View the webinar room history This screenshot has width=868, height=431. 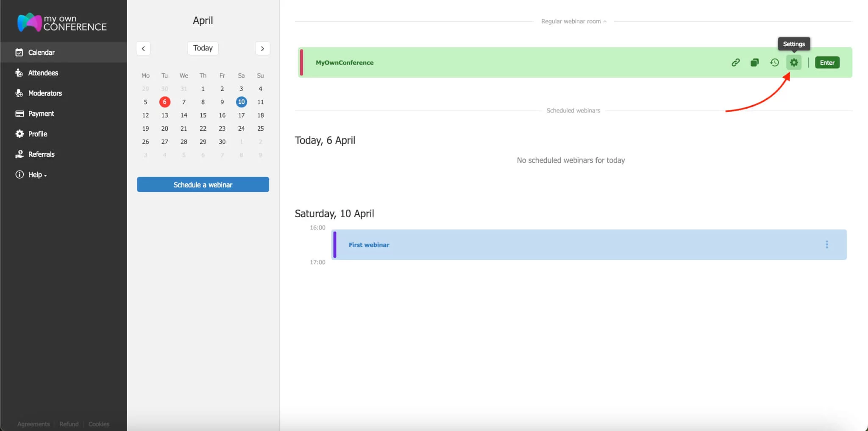[x=774, y=62]
